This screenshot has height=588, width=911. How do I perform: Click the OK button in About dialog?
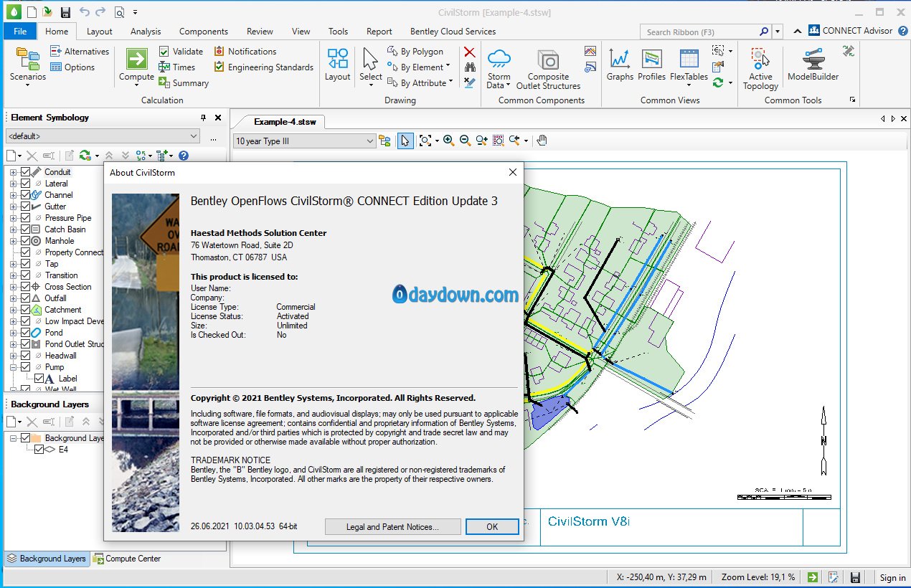492,527
